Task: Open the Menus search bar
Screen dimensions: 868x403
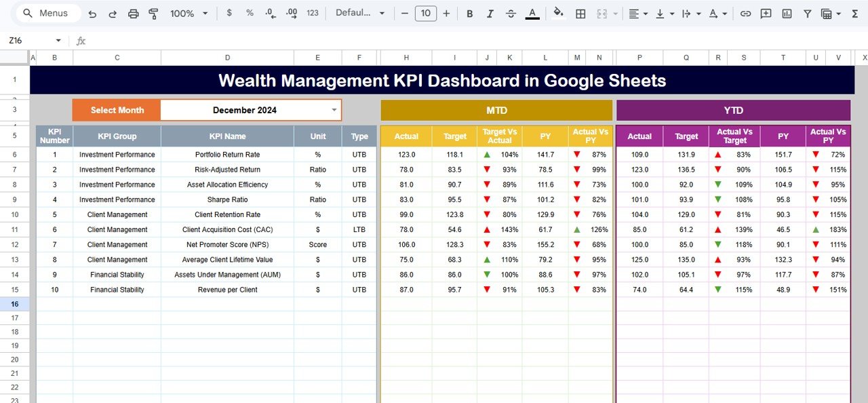Action: pos(47,13)
